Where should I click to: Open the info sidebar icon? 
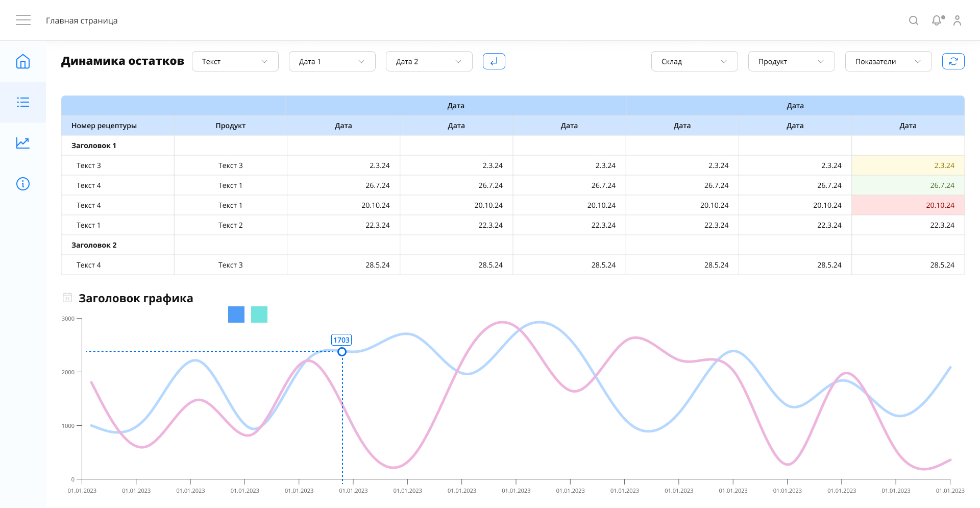point(23,184)
